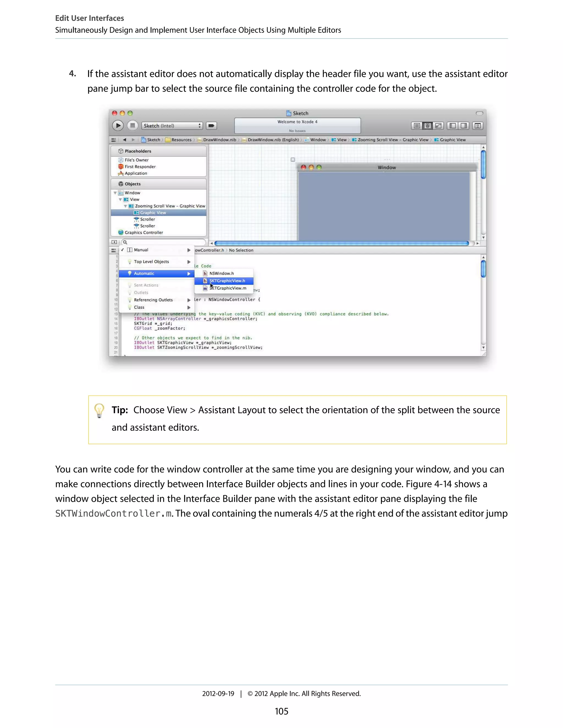Click the IBOutlet _zoomingScrollView code line

pos(198,347)
